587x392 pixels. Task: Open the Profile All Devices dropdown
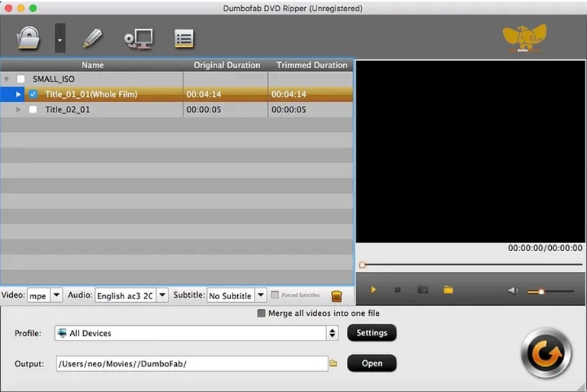[333, 333]
